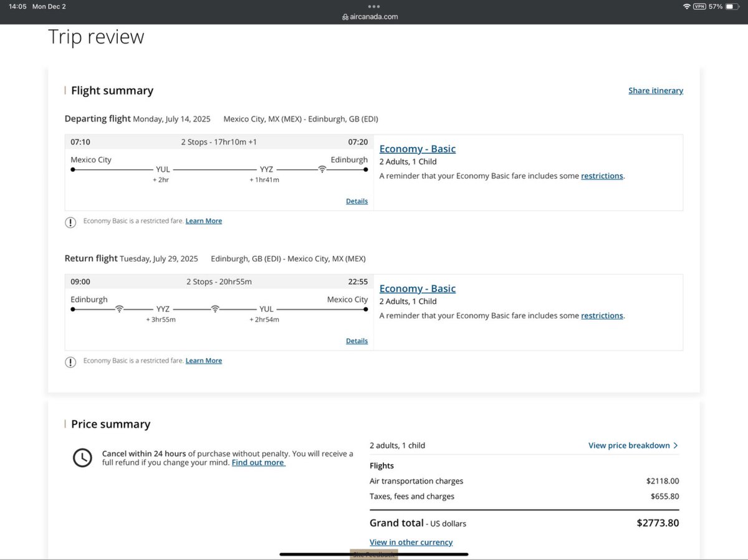Tap the aircanada.com address bar

[x=374, y=17]
